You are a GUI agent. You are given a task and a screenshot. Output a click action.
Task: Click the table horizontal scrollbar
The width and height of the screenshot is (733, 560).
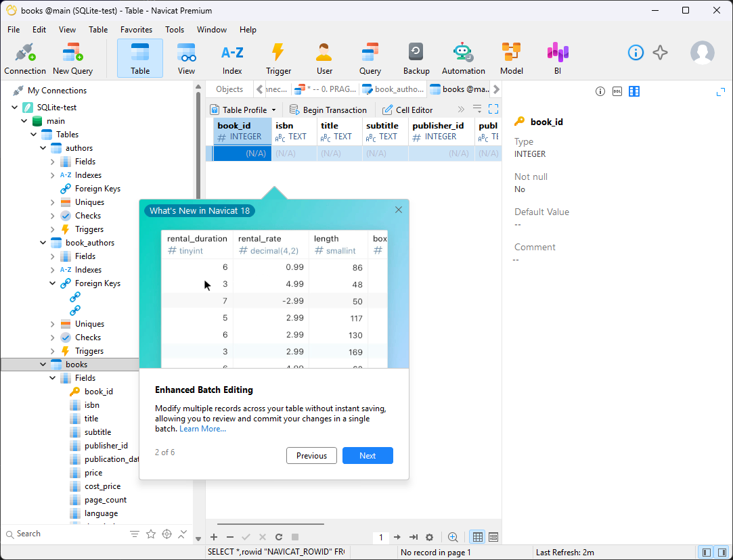tap(270, 524)
